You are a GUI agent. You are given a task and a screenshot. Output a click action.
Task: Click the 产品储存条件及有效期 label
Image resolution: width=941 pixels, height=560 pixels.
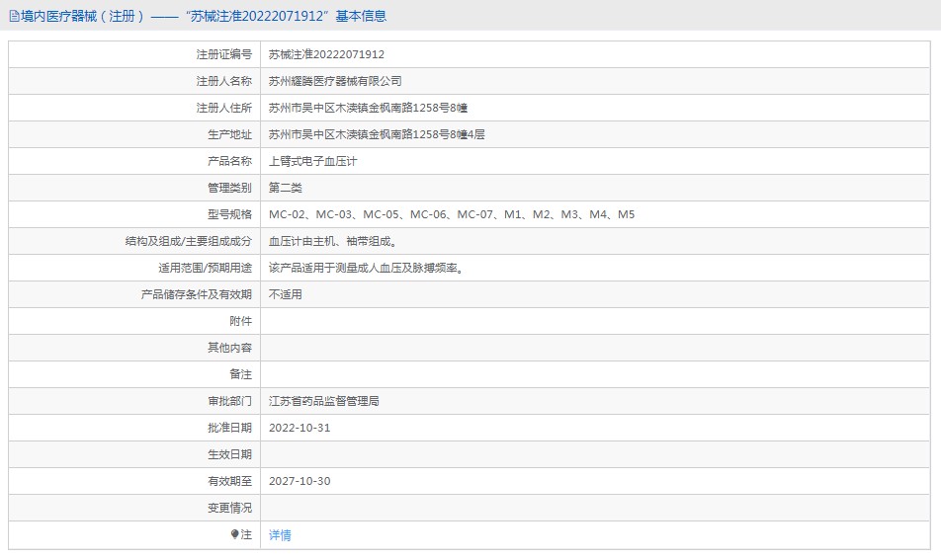(x=197, y=294)
